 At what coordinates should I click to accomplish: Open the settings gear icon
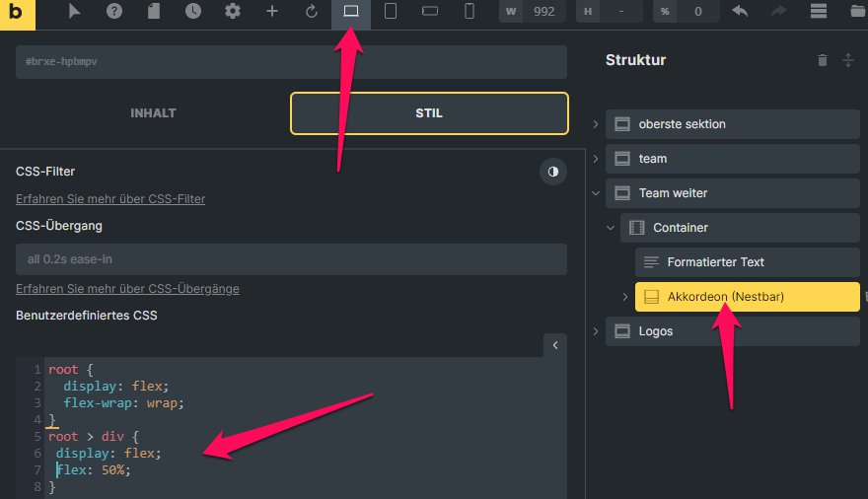(x=233, y=11)
